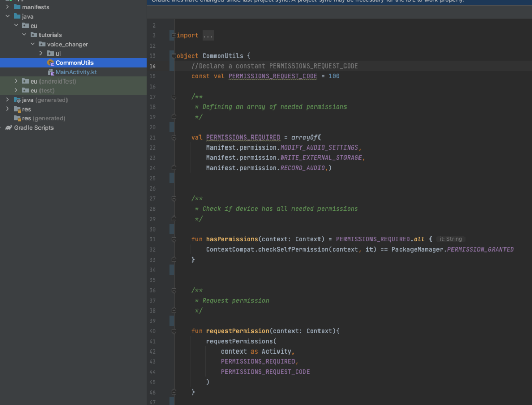The image size is (532, 405).
Task: Click the voice_changer package folder icon
Action: pos(42,44)
